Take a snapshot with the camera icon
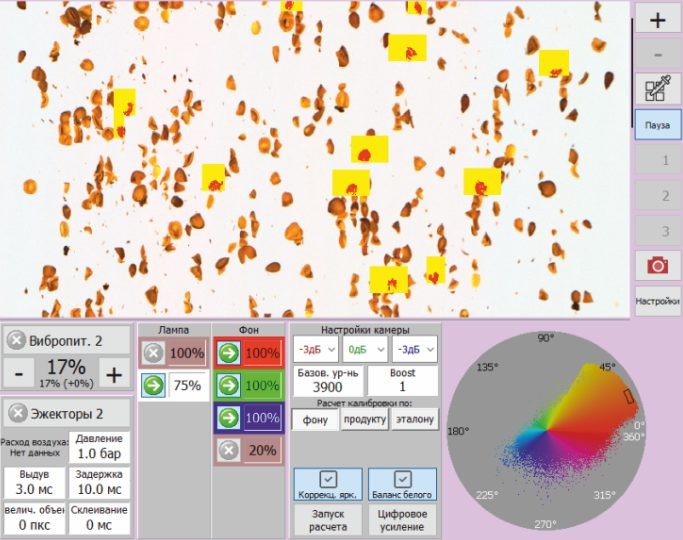 click(x=658, y=265)
